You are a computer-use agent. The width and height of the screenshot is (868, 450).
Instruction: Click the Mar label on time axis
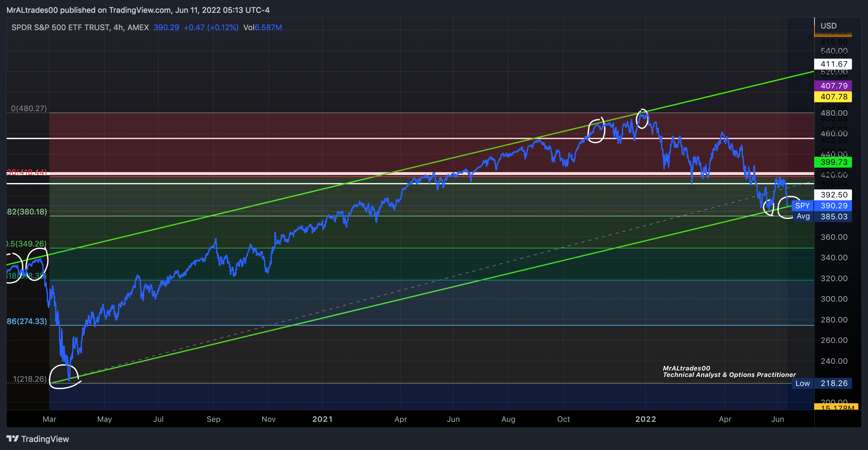point(50,419)
